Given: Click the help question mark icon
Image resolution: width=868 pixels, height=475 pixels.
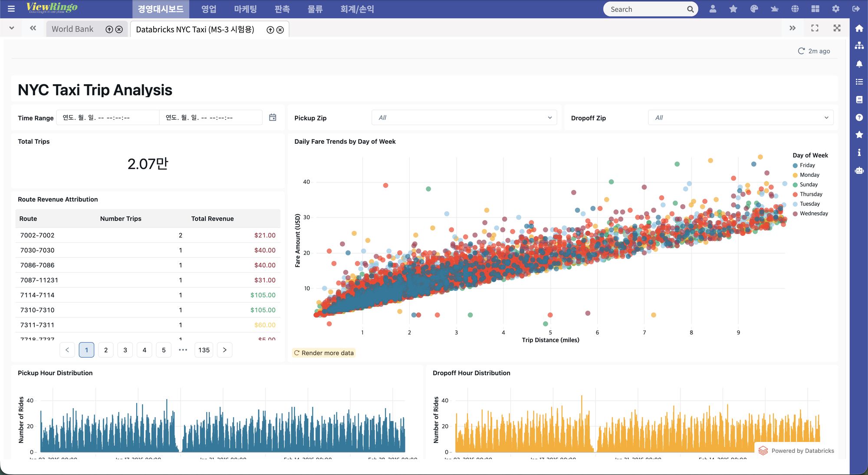Looking at the screenshot, I should pyautogui.click(x=859, y=117).
